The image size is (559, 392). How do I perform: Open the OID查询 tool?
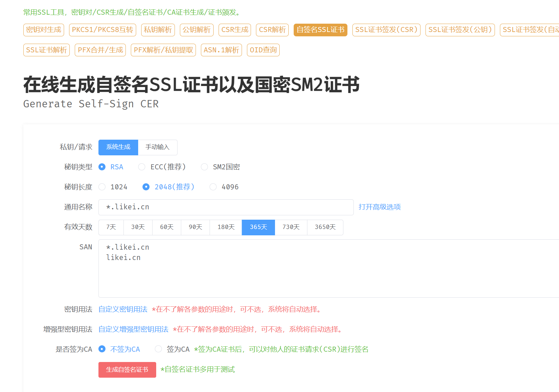(263, 50)
